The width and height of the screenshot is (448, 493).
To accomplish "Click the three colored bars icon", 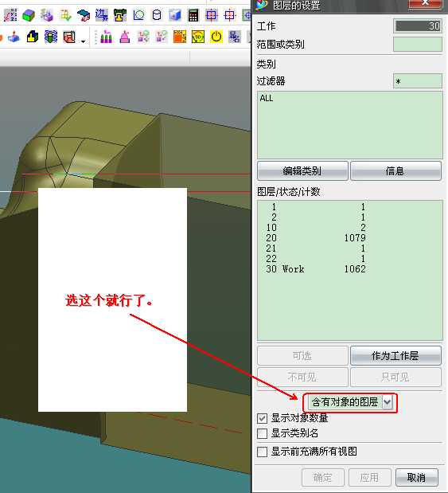I will pyautogui.click(x=106, y=37).
